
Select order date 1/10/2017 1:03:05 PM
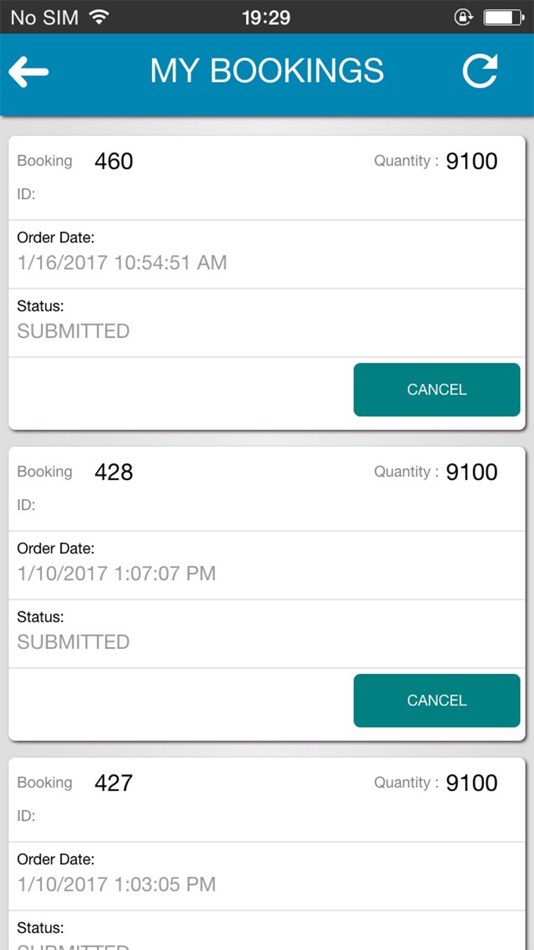click(x=116, y=884)
